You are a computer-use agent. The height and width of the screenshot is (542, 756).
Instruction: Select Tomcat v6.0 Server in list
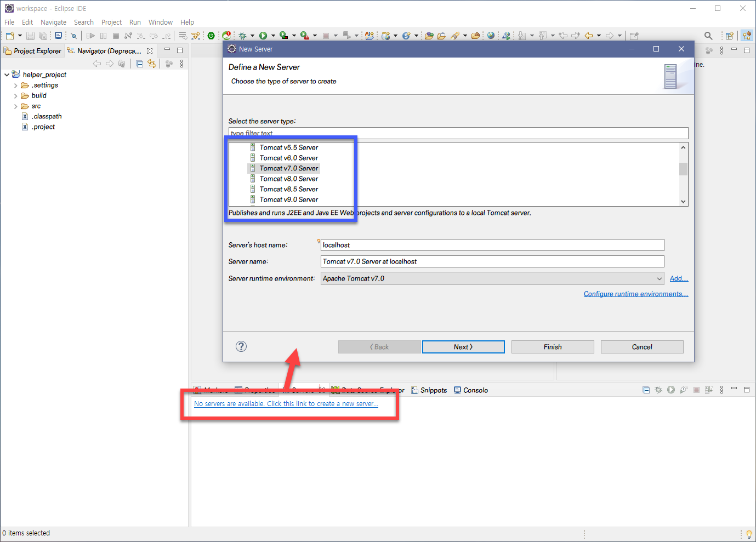(288, 158)
